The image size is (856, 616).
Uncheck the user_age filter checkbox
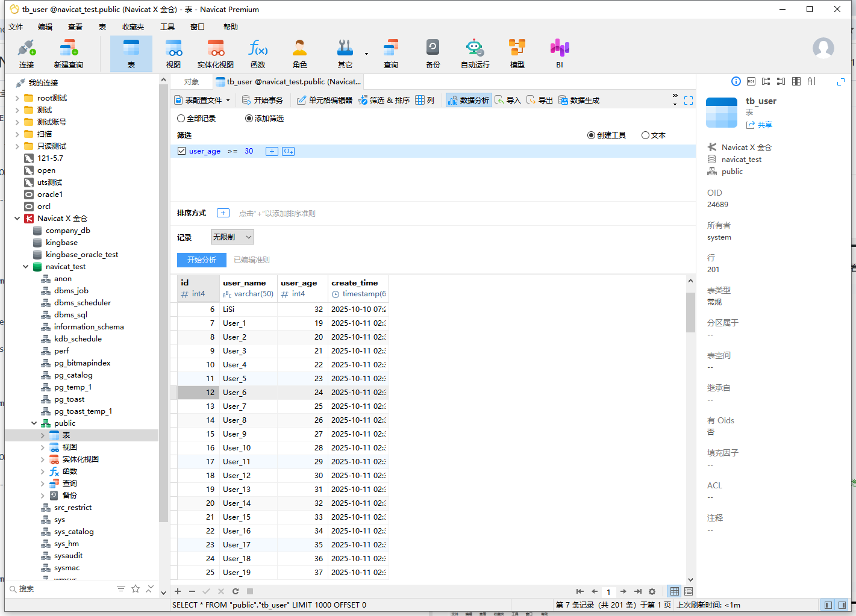click(181, 151)
